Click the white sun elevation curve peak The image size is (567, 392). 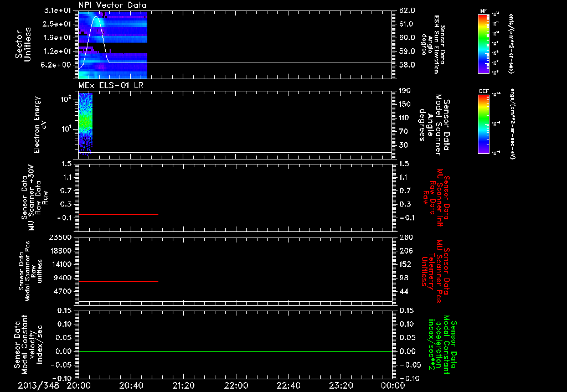pyautogui.click(x=96, y=16)
